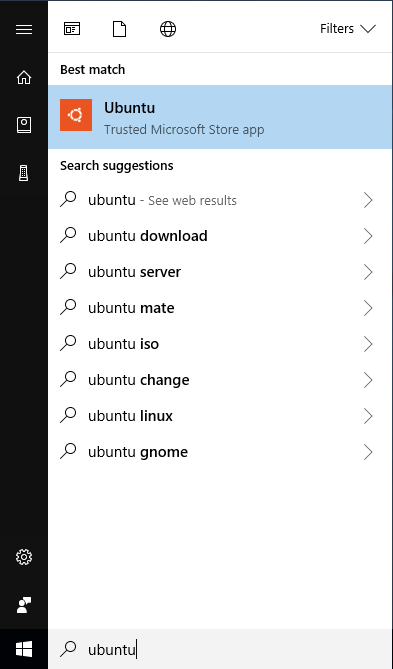Expand the hamburger menu in sidebar
This screenshot has width=393, height=669.
tap(24, 29)
